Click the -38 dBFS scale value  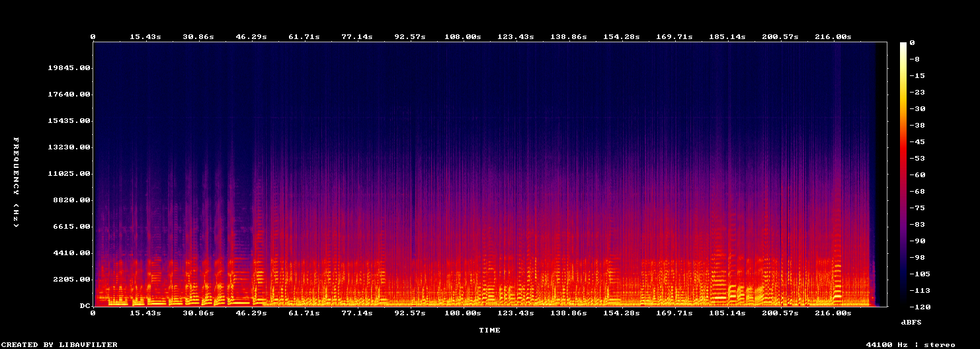917,126
